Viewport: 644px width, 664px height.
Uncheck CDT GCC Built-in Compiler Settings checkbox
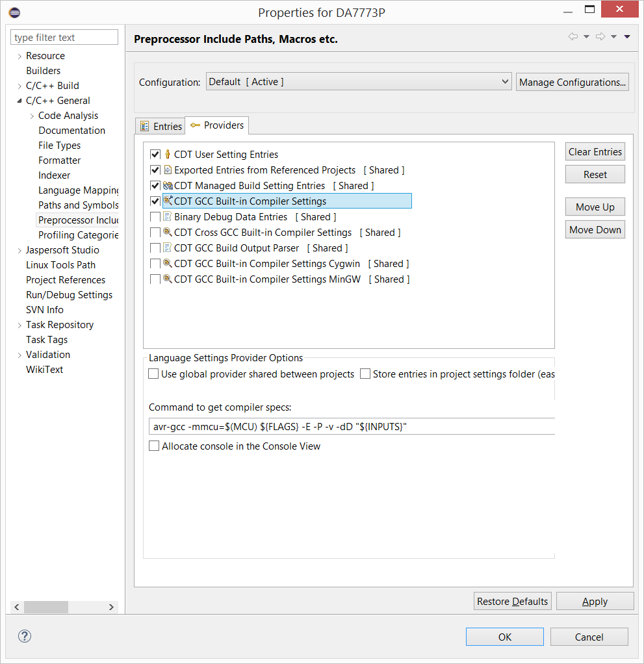click(x=155, y=201)
